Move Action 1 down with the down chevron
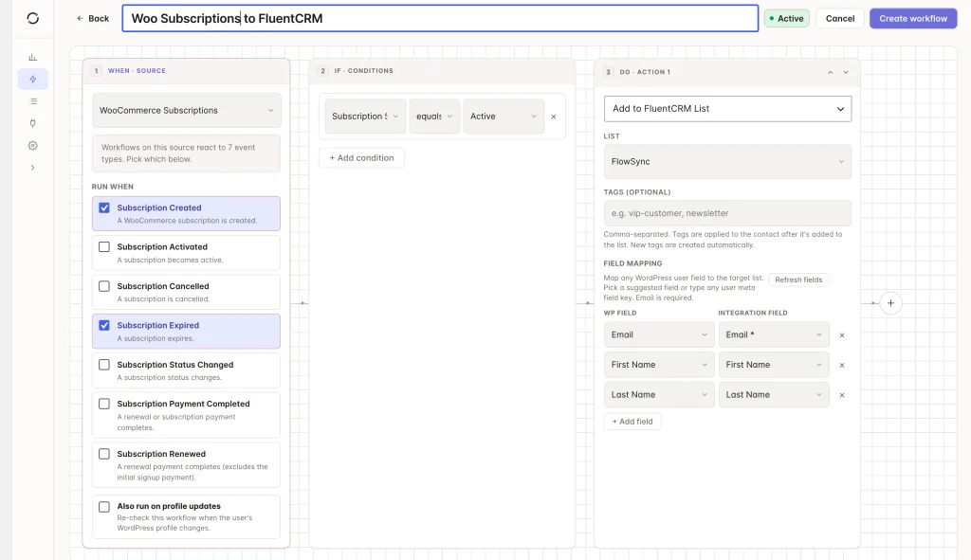 click(846, 72)
